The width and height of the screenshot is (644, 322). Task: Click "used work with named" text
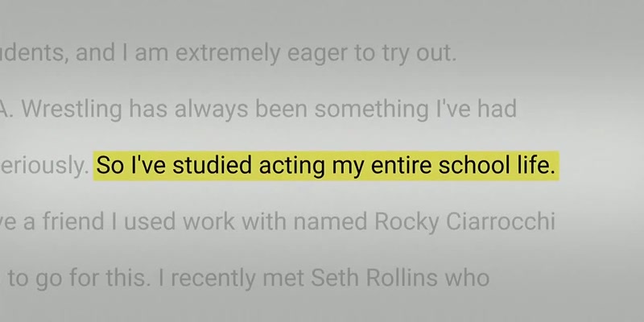(x=246, y=222)
